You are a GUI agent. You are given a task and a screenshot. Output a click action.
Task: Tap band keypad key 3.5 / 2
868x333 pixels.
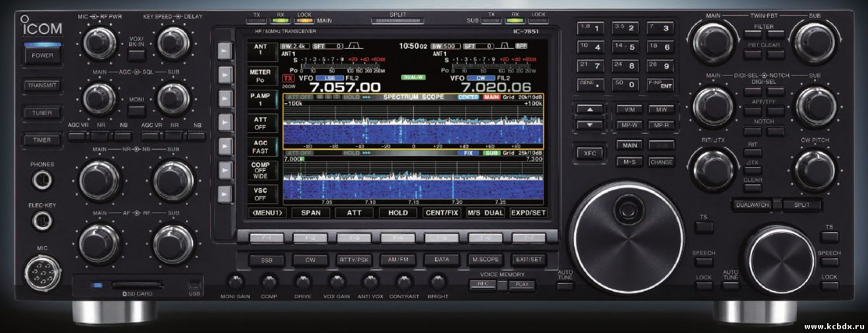pyautogui.click(x=625, y=28)
